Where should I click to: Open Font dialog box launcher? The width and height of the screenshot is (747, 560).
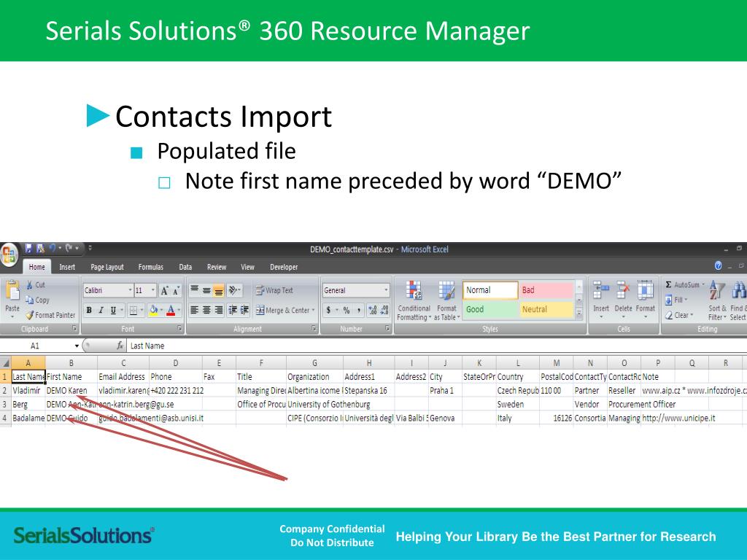pos(179,329)
